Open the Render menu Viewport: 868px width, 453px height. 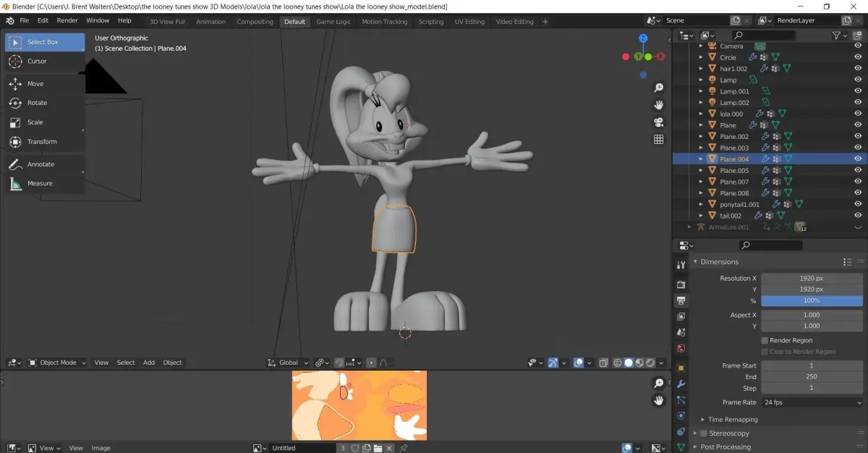click(x=67, y=20)
